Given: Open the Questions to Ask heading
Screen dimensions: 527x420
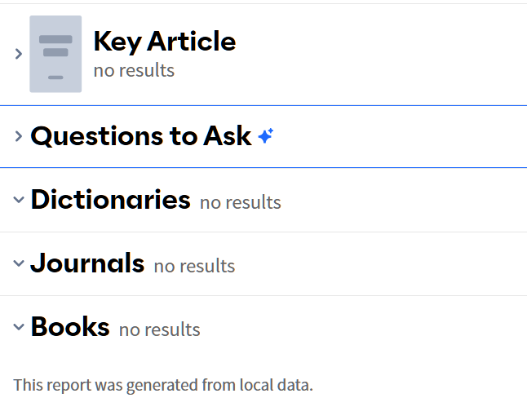Looking at the screenshot, I should pyautogui.click(x=140, y=136).
